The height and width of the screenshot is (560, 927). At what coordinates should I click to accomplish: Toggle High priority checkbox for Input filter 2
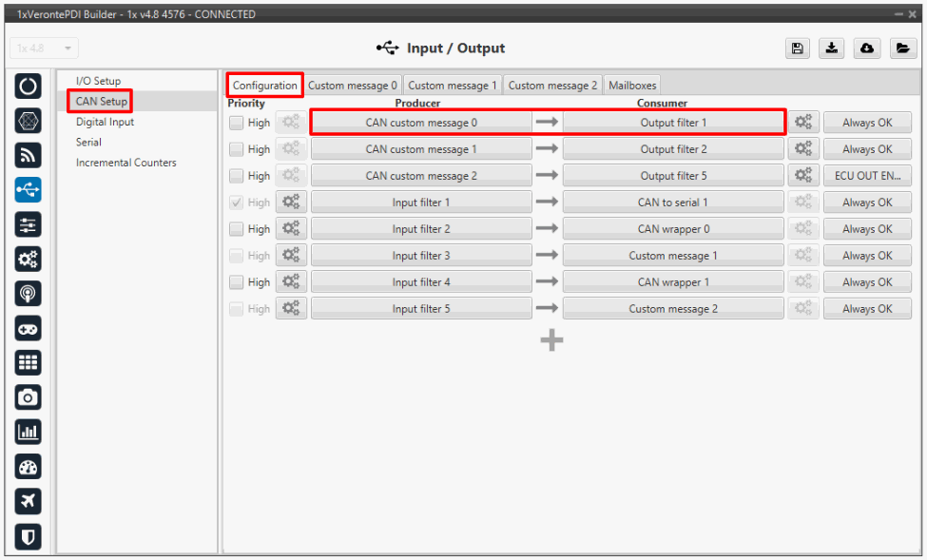coord(236,229)
